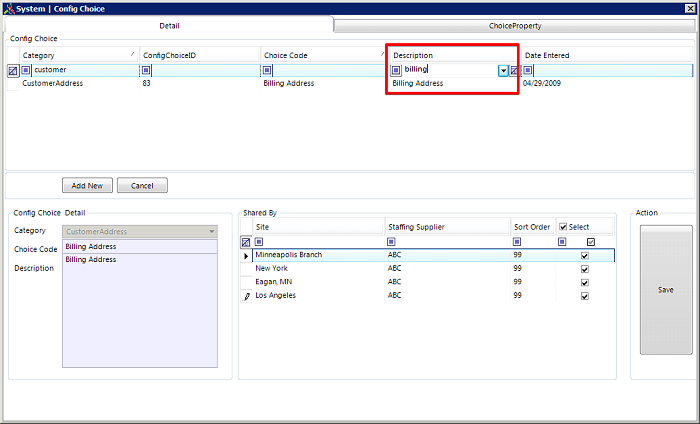
Task: Click the filter operator icon in the Description column
Action: 396,70
